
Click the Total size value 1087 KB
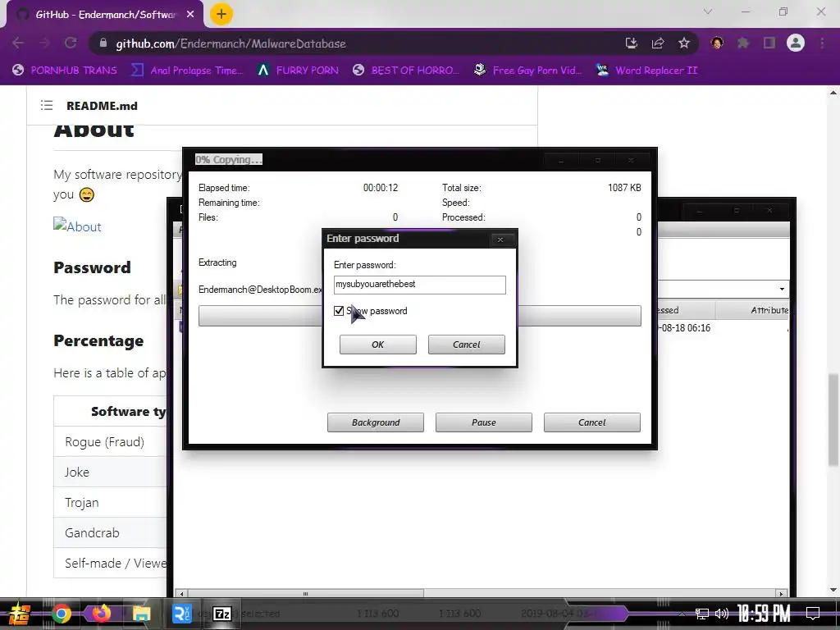pyautogui.click(x=624, y=188)
